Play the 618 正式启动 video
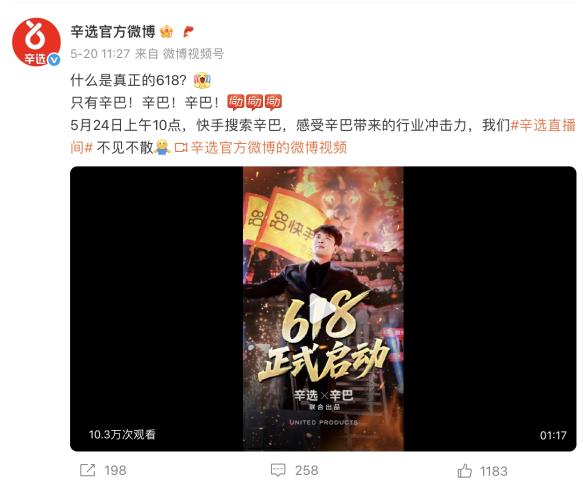583x487 pixels. (322, 309)
